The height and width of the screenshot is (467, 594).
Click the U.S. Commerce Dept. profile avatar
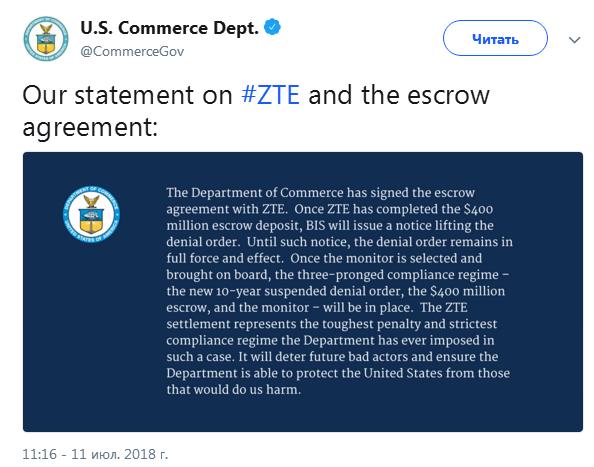46,39
